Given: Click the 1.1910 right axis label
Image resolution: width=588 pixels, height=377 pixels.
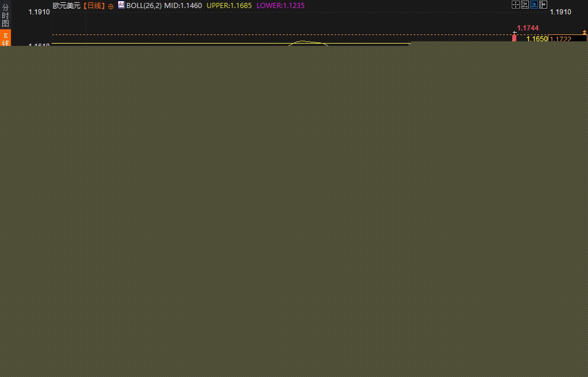Looking at the screenshot, I should [560, 12].
